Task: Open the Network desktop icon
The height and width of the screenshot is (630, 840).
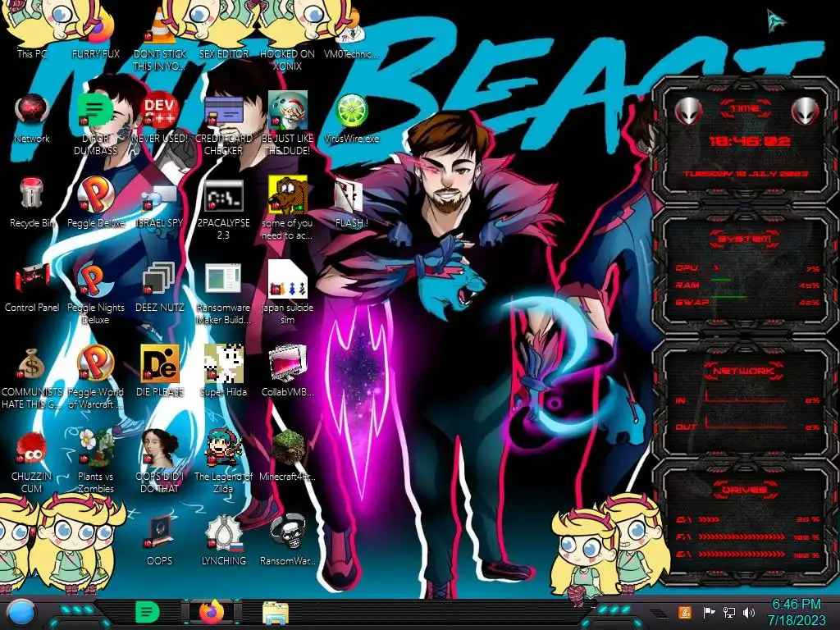Action: point(32,119)
